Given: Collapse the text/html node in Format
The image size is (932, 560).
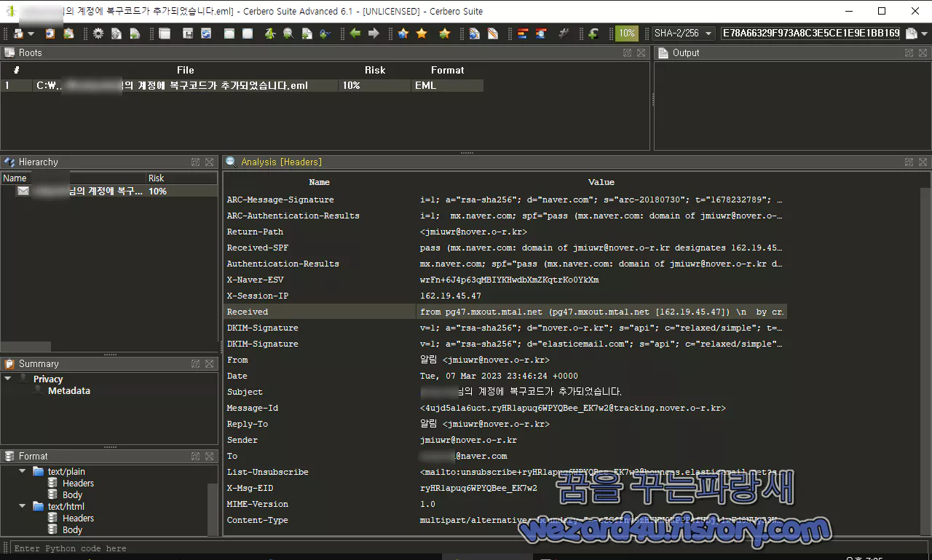Looking at the screenshot, I should point(23,506).
